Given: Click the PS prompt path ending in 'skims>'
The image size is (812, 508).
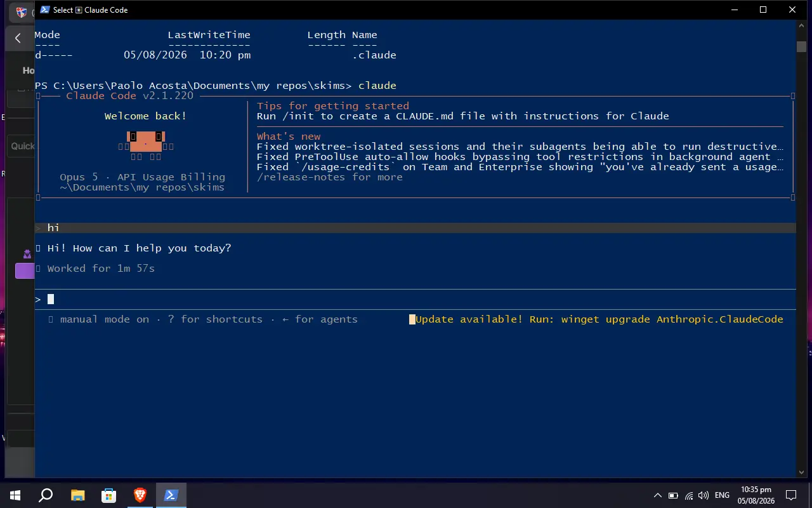Looking at the screenshot, I should pos(193,86).
